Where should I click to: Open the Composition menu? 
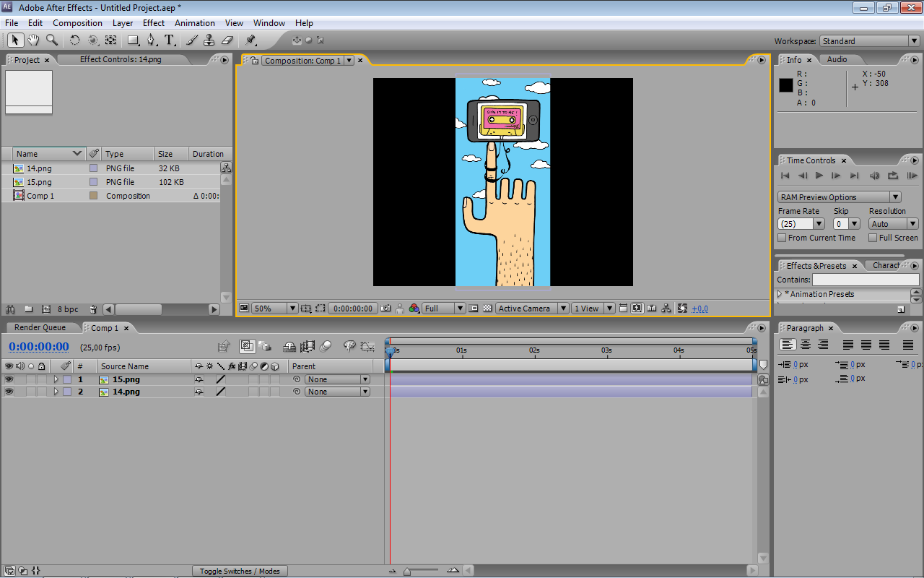point(77,23)
